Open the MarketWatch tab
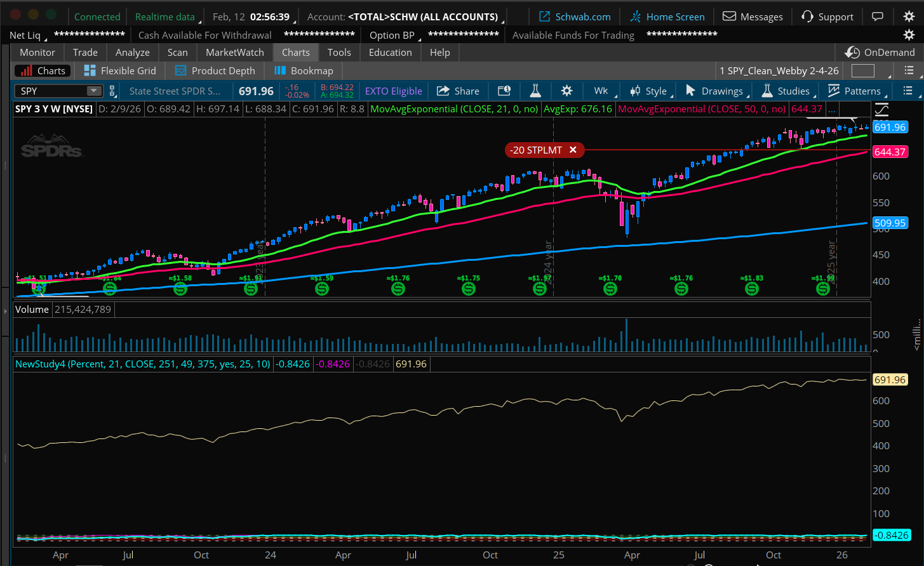The height and width of the screenshot is (566, 924). [x=235, y=52]
